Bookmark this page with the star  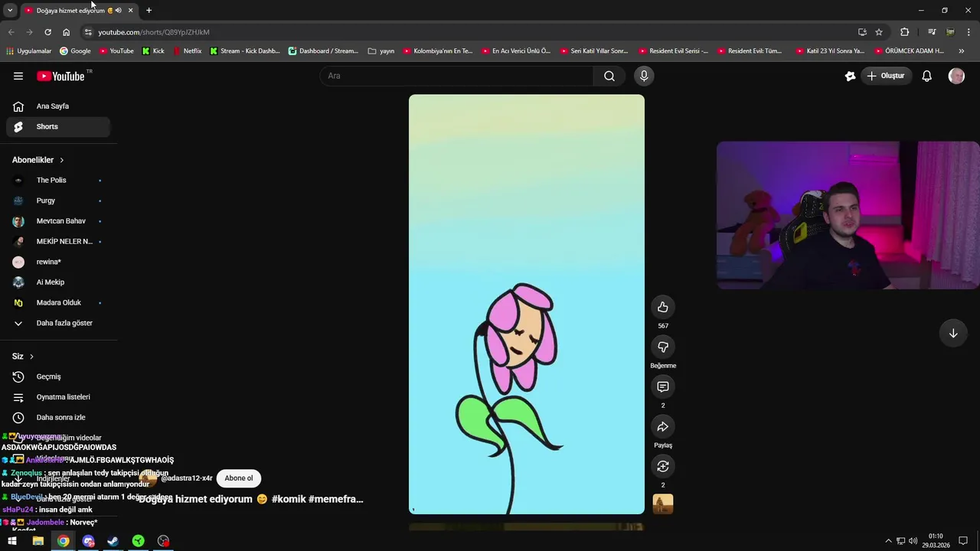(x=879, y=32)
